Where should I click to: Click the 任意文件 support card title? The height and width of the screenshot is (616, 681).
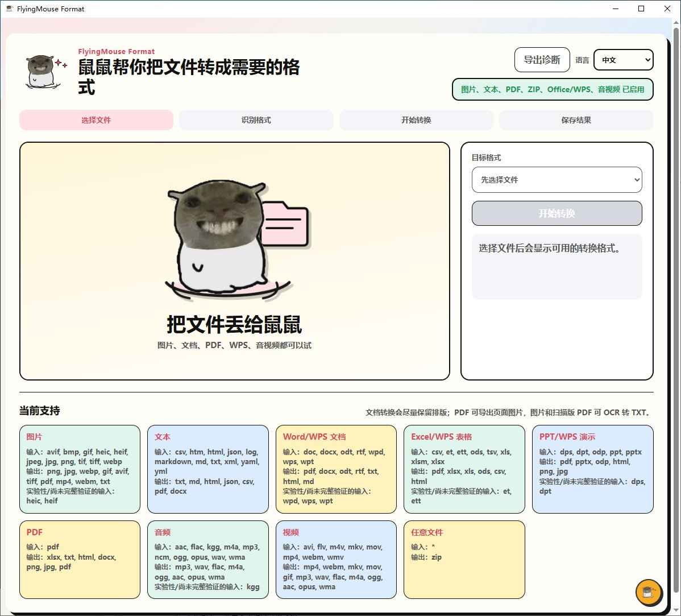click(x=427, y=532)
